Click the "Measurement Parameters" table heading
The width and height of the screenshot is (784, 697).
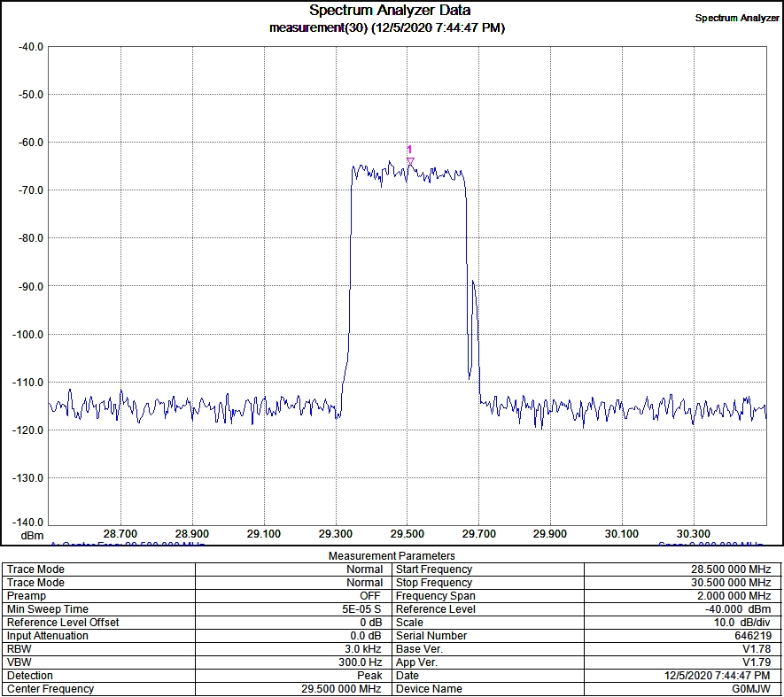392,556
